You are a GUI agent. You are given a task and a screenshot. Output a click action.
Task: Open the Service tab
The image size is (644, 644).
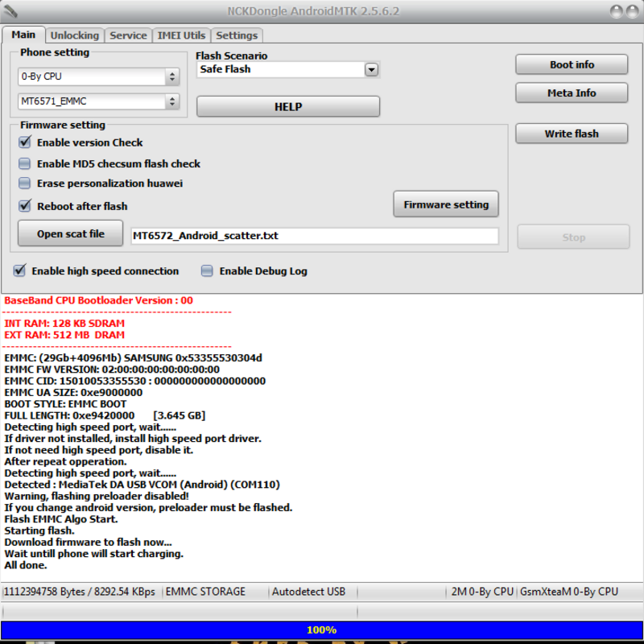click(x=128, y=35)
